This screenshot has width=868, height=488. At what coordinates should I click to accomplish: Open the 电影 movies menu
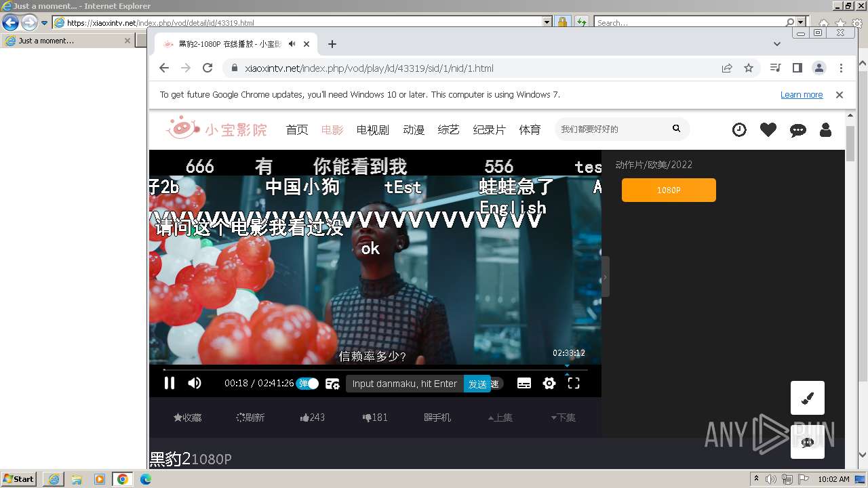tap(332, 129)
